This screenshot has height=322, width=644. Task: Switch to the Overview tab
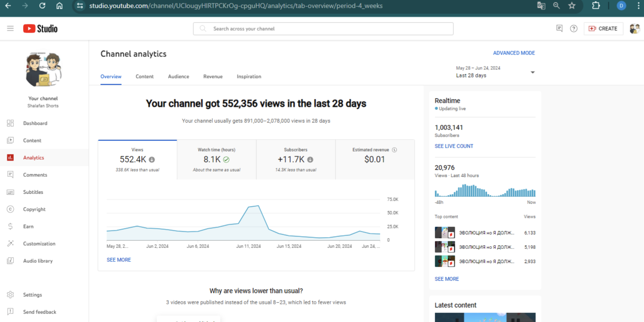pos(111,76)
